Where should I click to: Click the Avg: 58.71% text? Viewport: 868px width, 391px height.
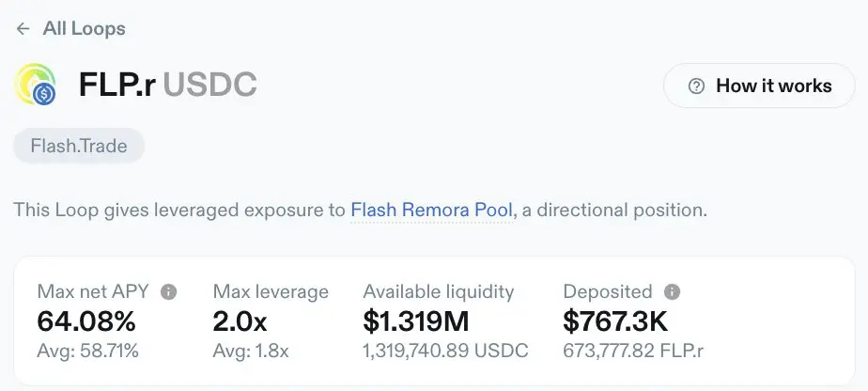(x=88, y=352)
